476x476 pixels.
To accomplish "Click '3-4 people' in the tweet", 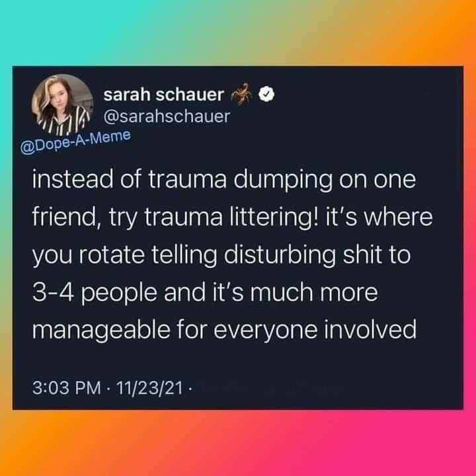I will pos(95,293).
